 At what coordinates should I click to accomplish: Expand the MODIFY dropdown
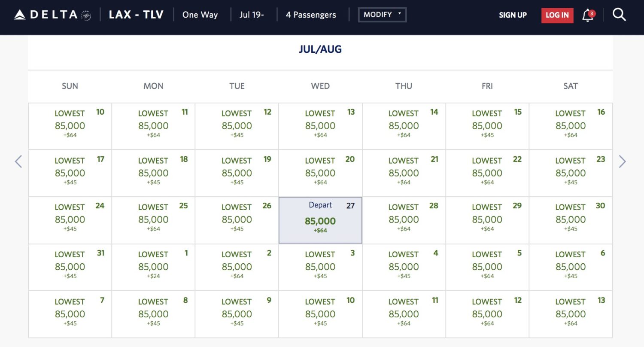[x=382, y=15]
